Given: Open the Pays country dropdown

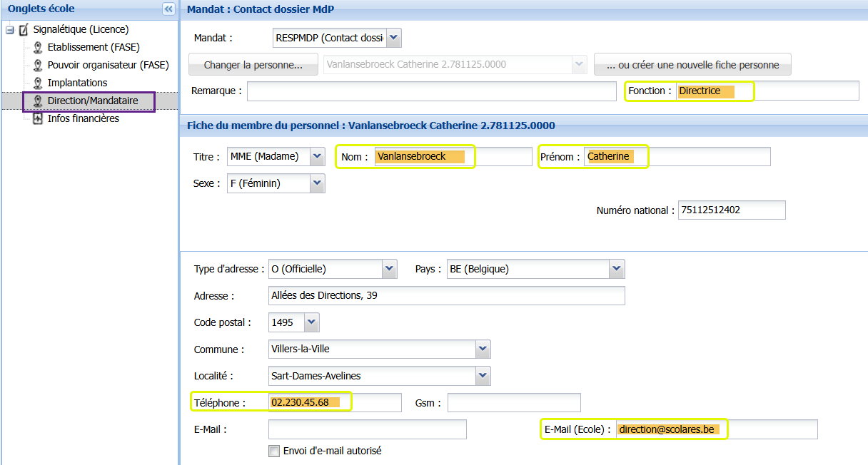Looking at the screenshot, I should point(617,270).
